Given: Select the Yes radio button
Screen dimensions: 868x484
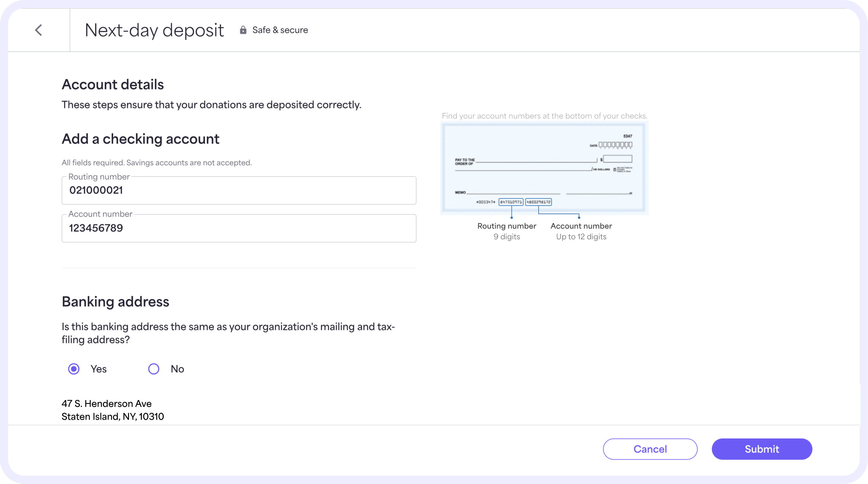Looking at the screenshot, I should point(73,369).
